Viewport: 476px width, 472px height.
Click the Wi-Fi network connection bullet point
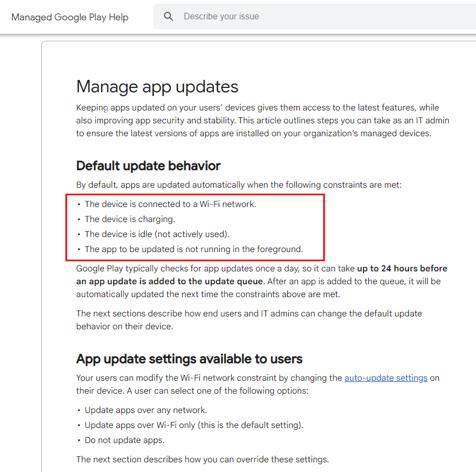pos(170,204)
